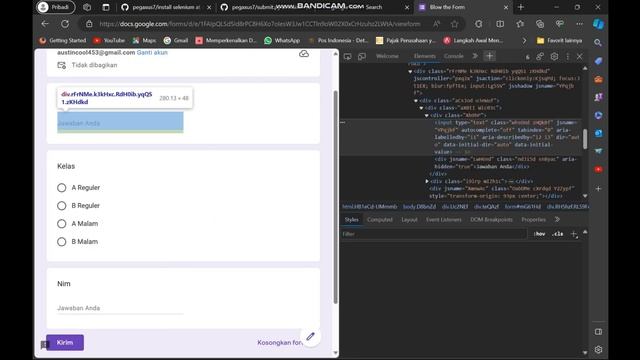Select the A Reguler radio option
The image size is (640, 360).
coord(62,188)
